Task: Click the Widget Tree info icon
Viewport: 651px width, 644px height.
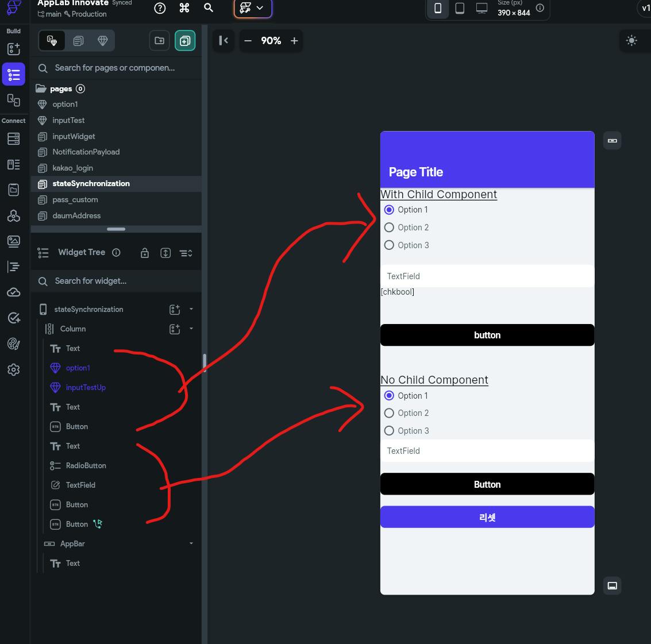Action: tap(116, 252)
